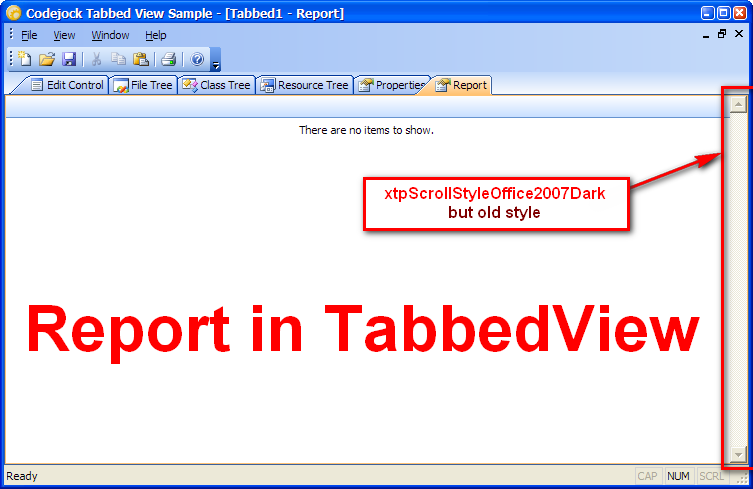Click the Cut scissors toolbar icon
Screen dimensions: 753x489
click(x=97, y=60)
